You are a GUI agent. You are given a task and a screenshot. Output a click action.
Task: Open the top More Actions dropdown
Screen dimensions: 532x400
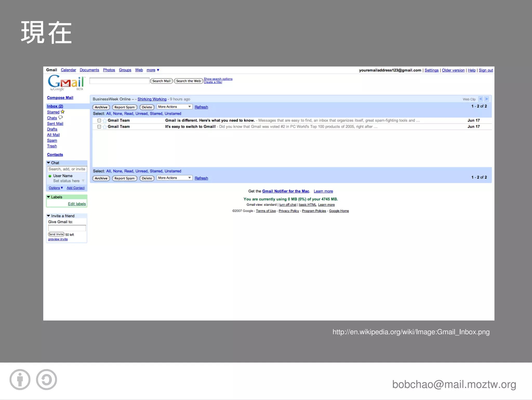pyautogui.click(x=174, y=107)
